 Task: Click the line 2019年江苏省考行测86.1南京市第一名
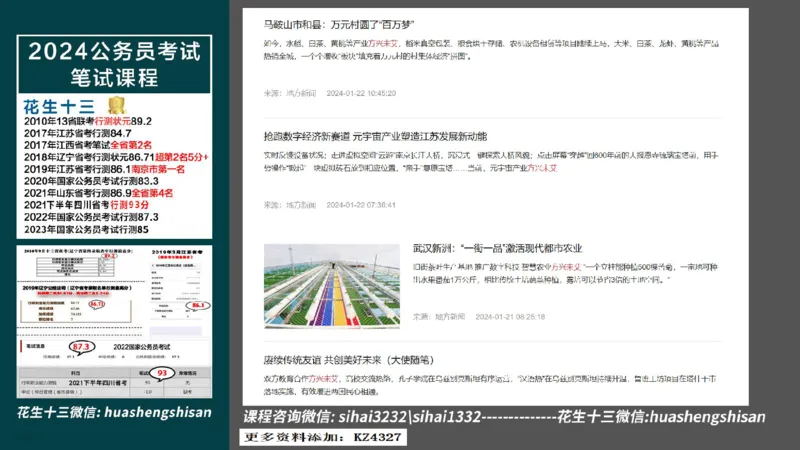[x=104, y=169]
